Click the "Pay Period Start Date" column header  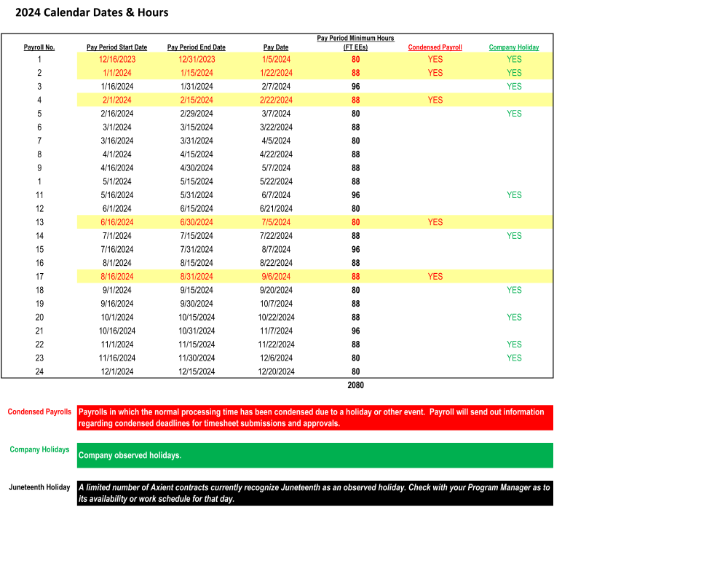tap(116, 47)
